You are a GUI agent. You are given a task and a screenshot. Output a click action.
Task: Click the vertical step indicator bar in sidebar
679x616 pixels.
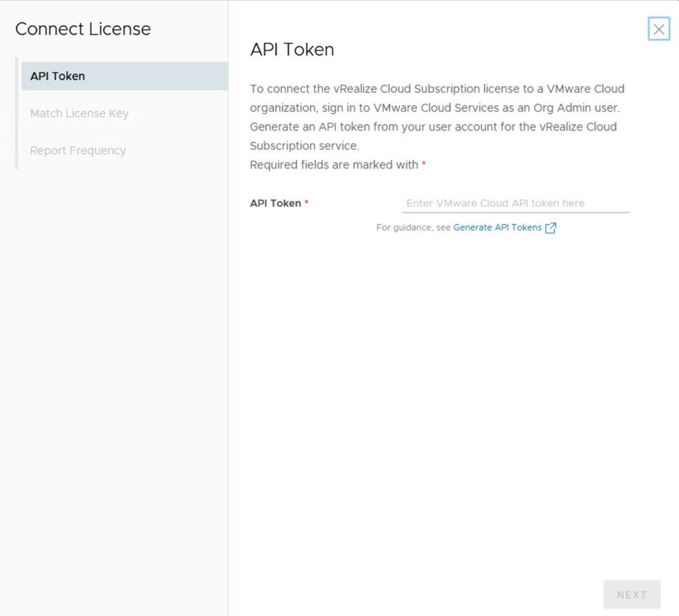pyautogui.click(x=17, y=113)
